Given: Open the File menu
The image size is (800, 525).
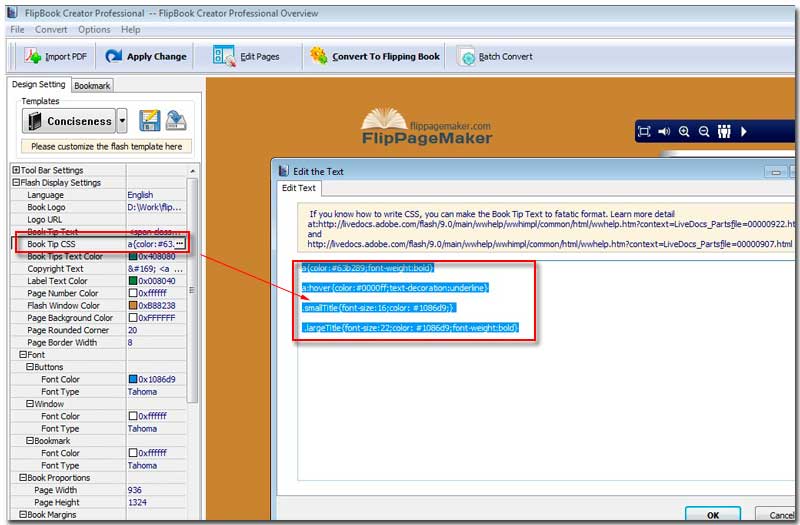Looking at the screenshot, I should click(17, 30).
